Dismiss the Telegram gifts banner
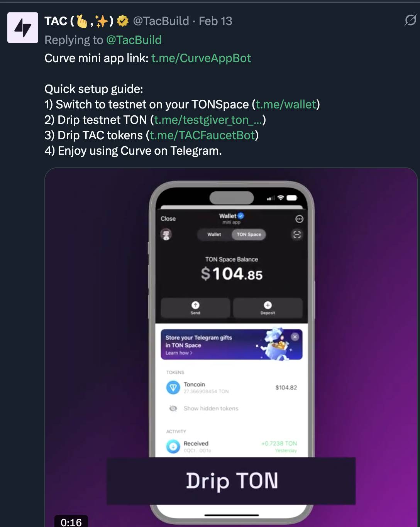 (x=295, y=337)
